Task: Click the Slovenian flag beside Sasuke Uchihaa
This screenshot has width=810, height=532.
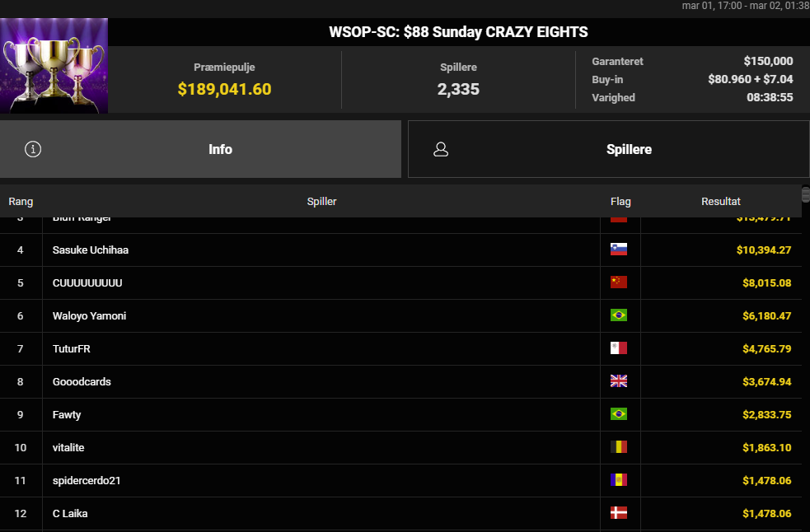Action: tap(618, 250)
